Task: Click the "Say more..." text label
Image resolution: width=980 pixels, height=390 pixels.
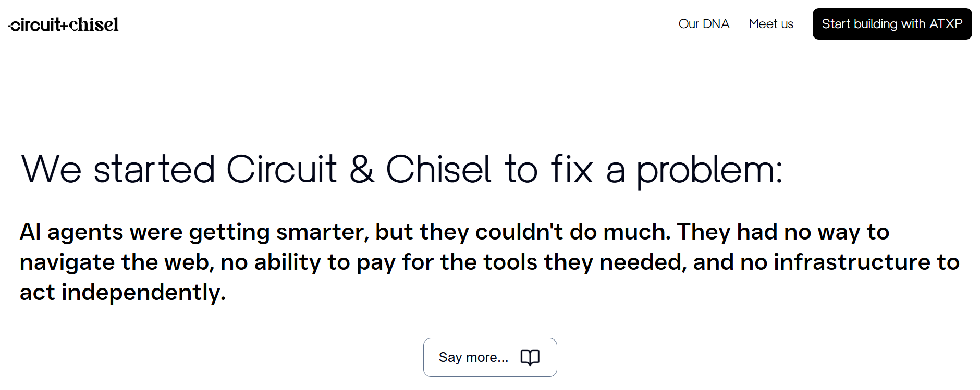Action: pyautogui.click(x=473, y=358)
